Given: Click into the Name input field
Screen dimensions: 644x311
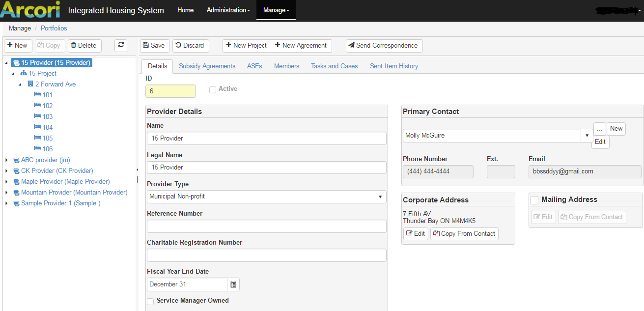Looking at the screenshot, I should (x=267, y=138).
